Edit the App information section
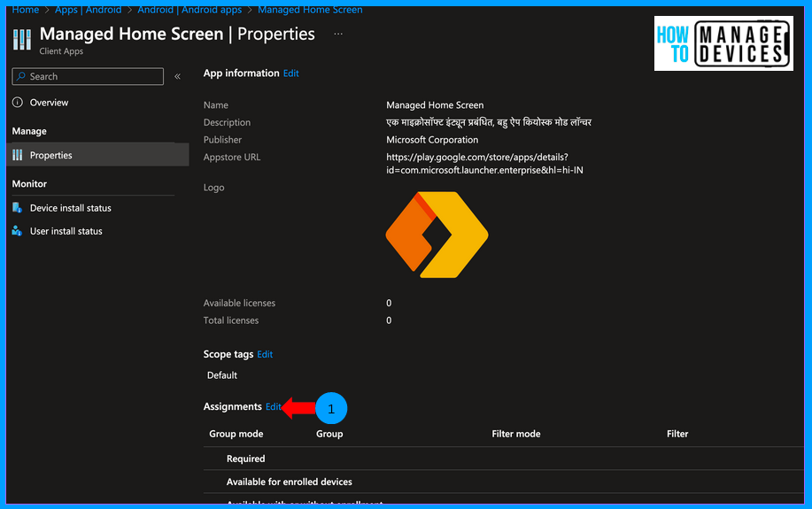The image size is (812, 509). (290, 73)
